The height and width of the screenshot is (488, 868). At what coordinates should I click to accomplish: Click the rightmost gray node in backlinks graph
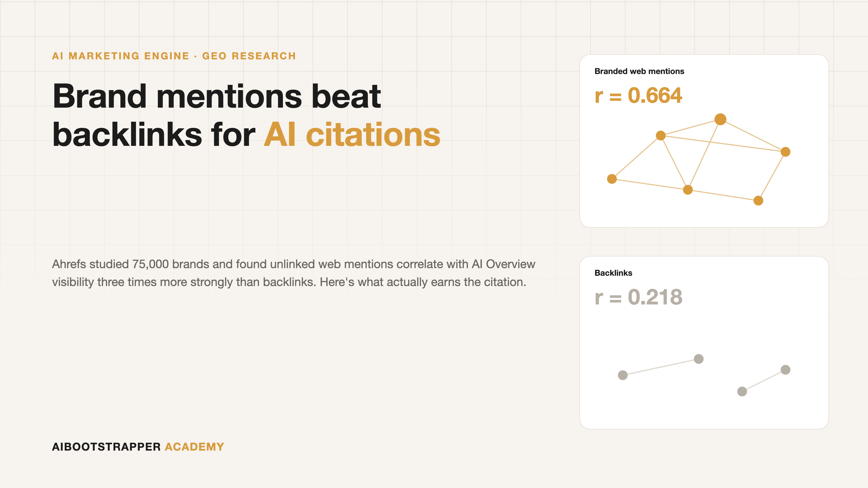point(786,370)
